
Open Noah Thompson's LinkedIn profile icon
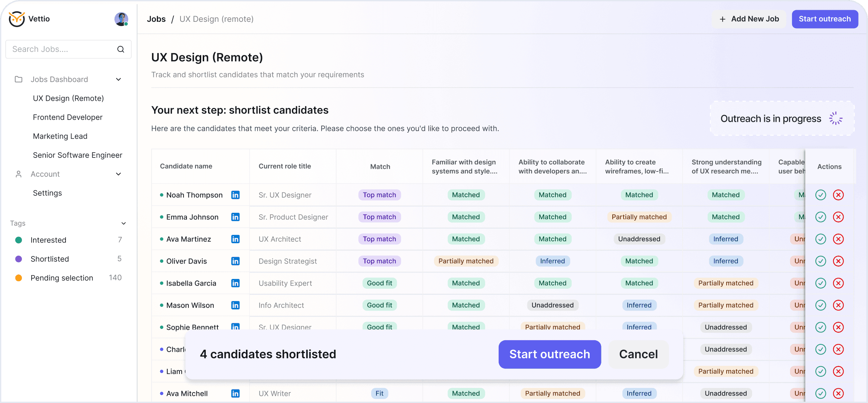point(235,195)
